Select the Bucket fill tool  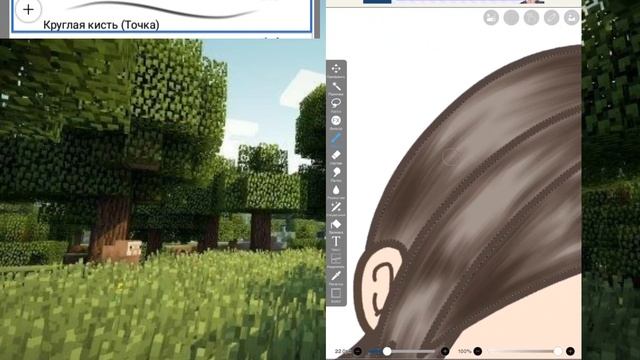336,224
